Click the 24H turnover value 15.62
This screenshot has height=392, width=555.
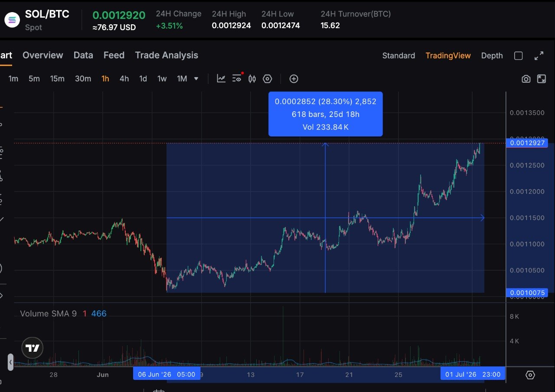click(330, 25)
